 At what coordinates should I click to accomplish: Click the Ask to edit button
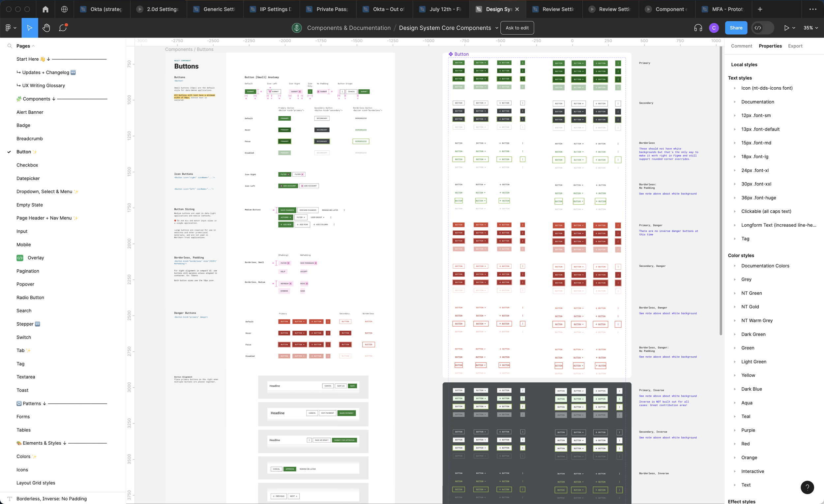[517, 28]
